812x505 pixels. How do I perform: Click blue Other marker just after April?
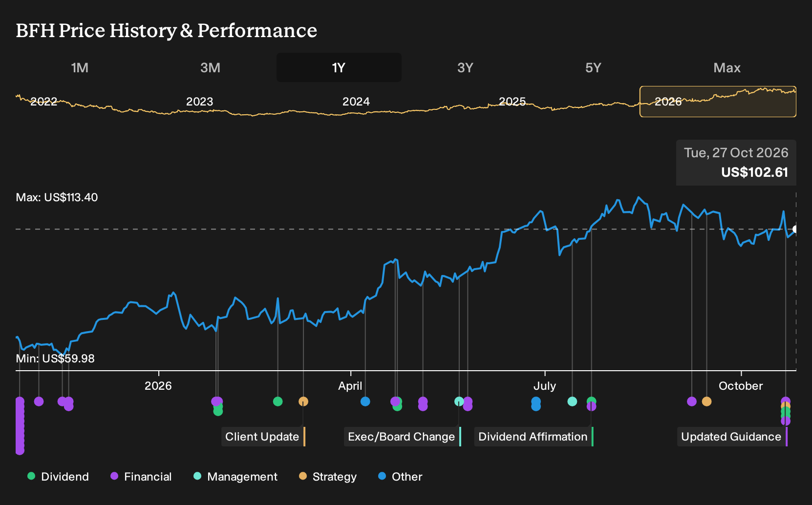(365, 401)
